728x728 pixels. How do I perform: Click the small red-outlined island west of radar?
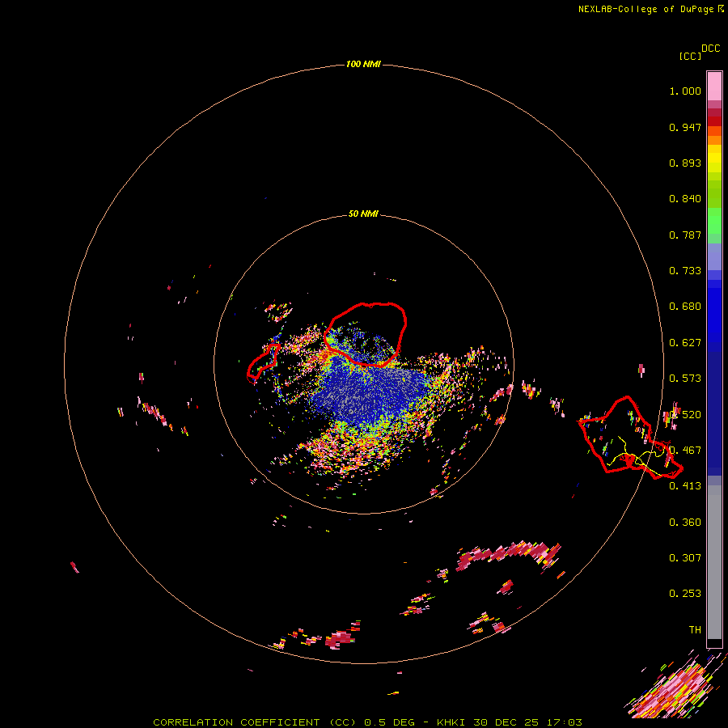click(263, 363)
